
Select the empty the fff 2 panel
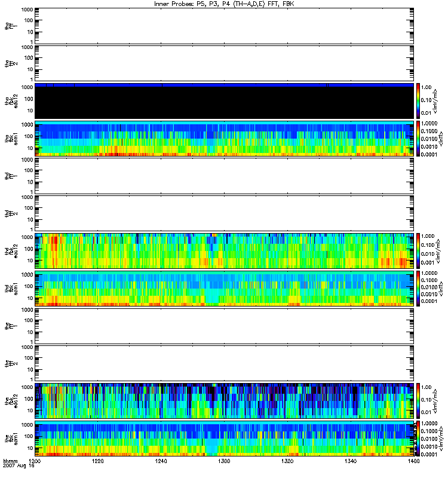coord(225,363)
